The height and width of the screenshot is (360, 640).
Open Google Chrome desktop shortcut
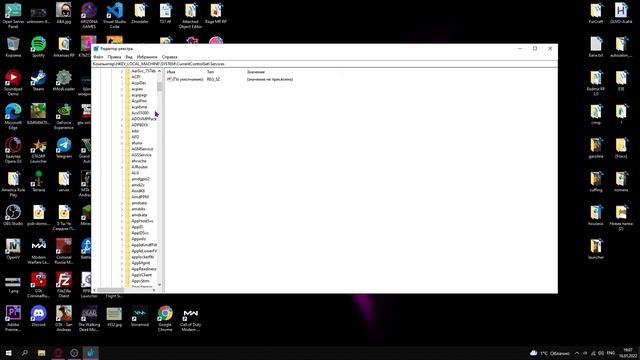point(165,318)
